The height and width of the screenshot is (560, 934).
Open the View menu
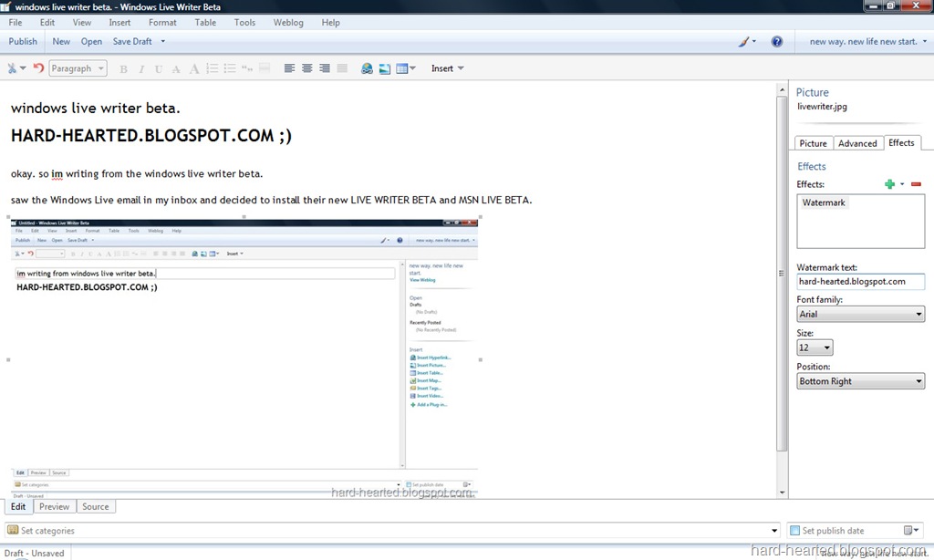coord(81,23)
